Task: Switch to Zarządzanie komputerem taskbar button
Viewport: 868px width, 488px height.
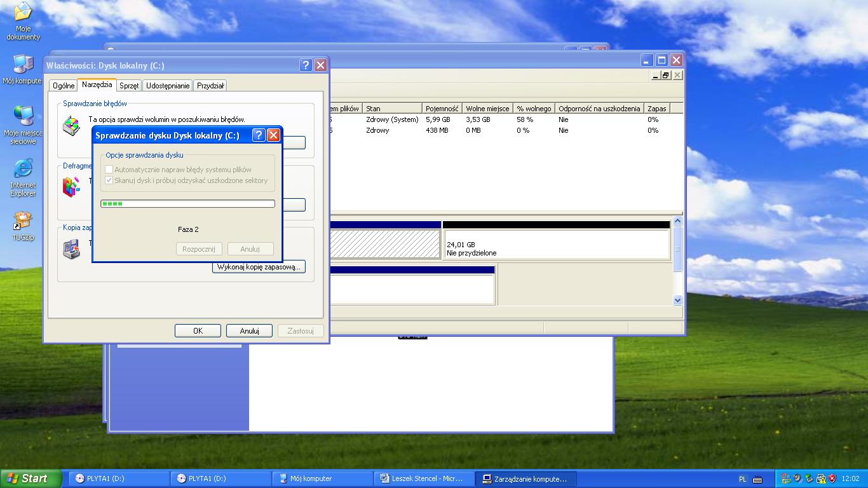Action: click(527, 478)
